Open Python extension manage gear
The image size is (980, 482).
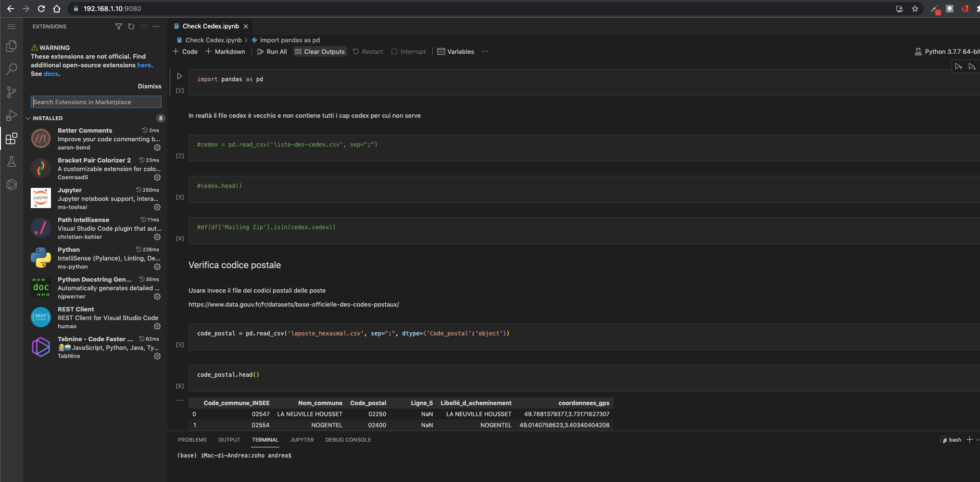157,267
